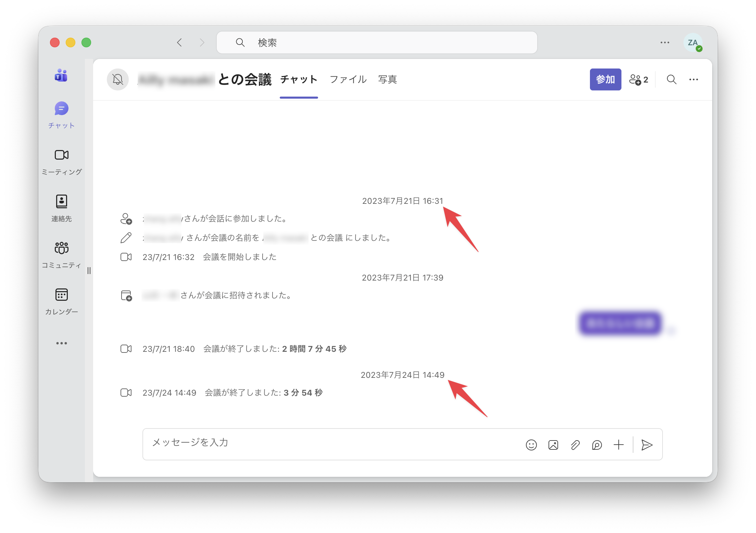Switch to the 写真 tab
Image resolution: width=756 pixels, height=533 pixels.
click(x=388, y=79)
